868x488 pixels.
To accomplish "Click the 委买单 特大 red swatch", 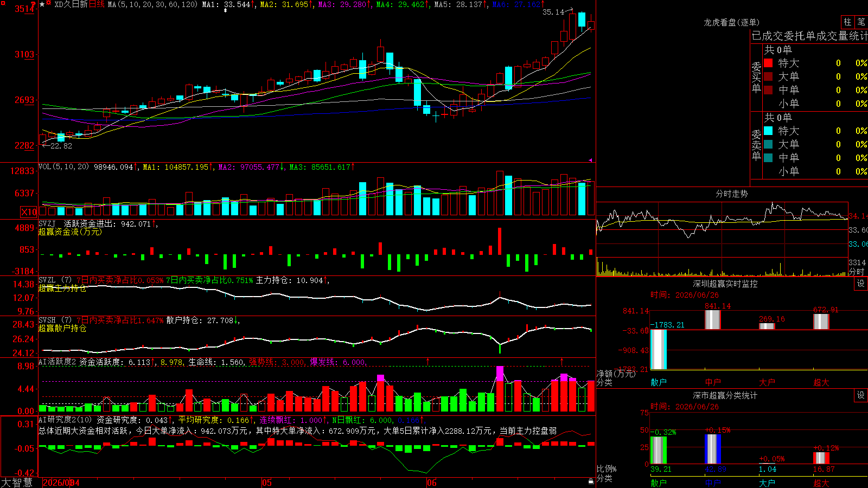I will (768, 63).
